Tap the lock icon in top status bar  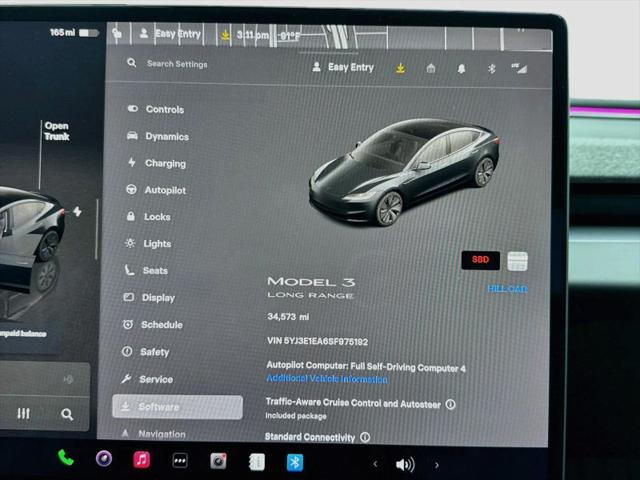point(117,33)
